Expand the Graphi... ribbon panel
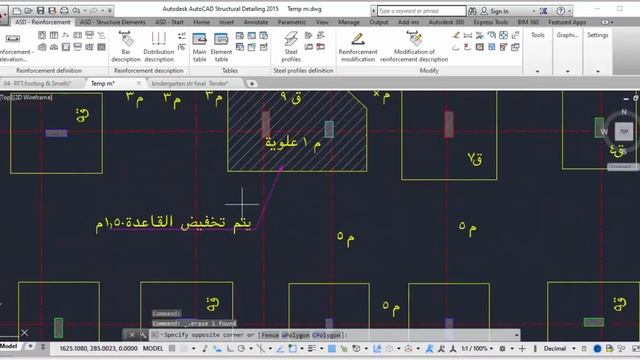This screenshot has width=640, height=360. (568, 71)
